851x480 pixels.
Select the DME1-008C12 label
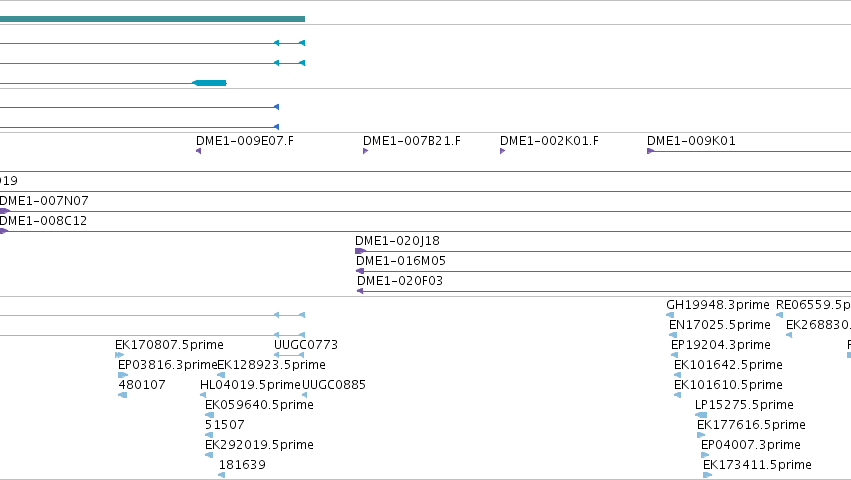(43, 221)
